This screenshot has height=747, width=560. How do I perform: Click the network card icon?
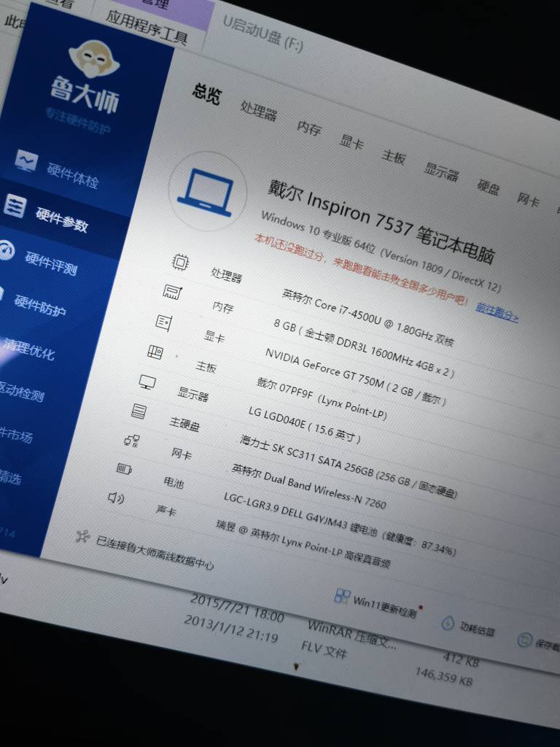pos(132,441)
